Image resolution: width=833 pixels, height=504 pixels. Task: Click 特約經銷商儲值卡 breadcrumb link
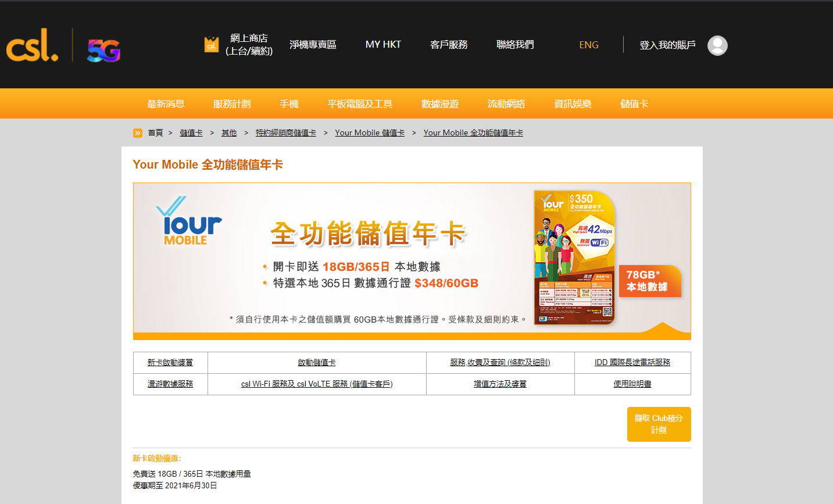286,133
